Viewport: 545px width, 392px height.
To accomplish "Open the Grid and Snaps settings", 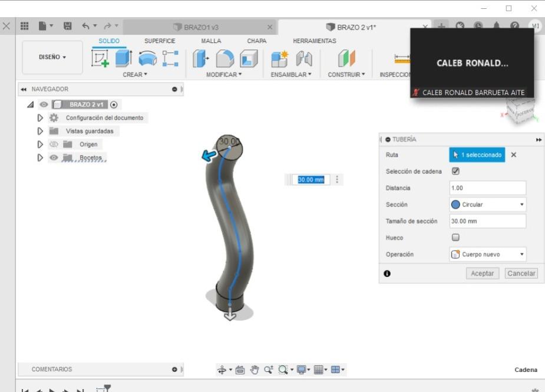I will [318, 370].
